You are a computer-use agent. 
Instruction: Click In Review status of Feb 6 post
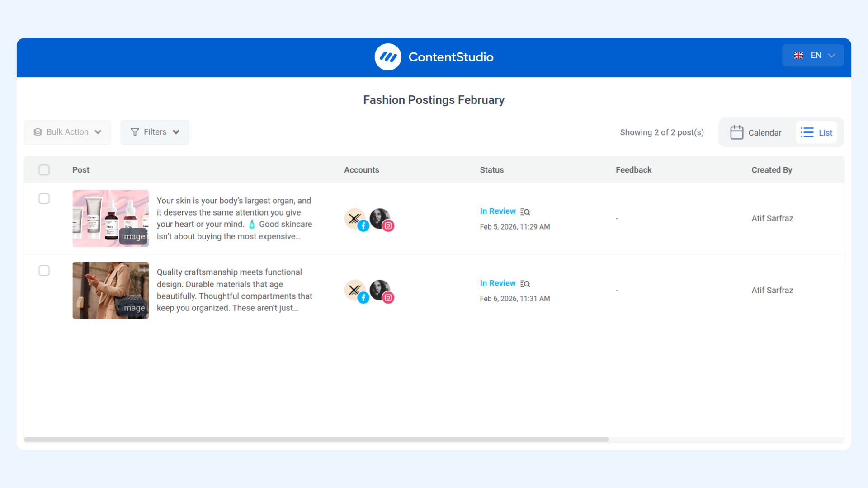click(x=497, y=283)
